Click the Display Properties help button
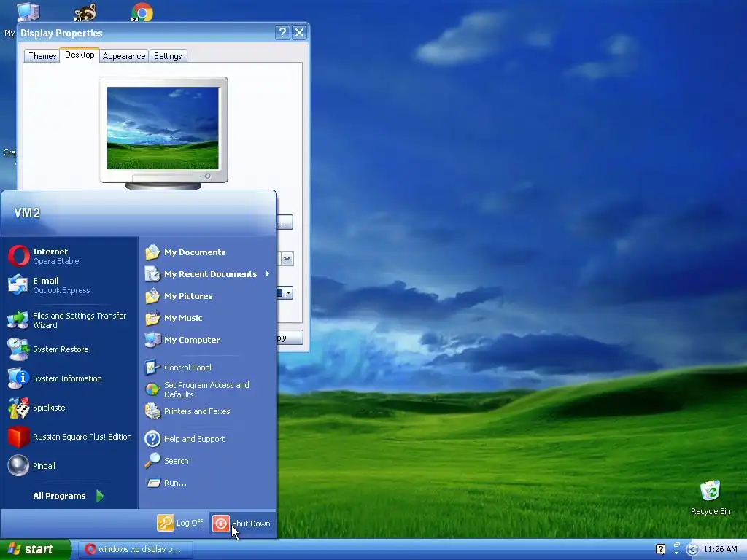The height and width of the screenshot is (560, 747). tap(282, 32)
